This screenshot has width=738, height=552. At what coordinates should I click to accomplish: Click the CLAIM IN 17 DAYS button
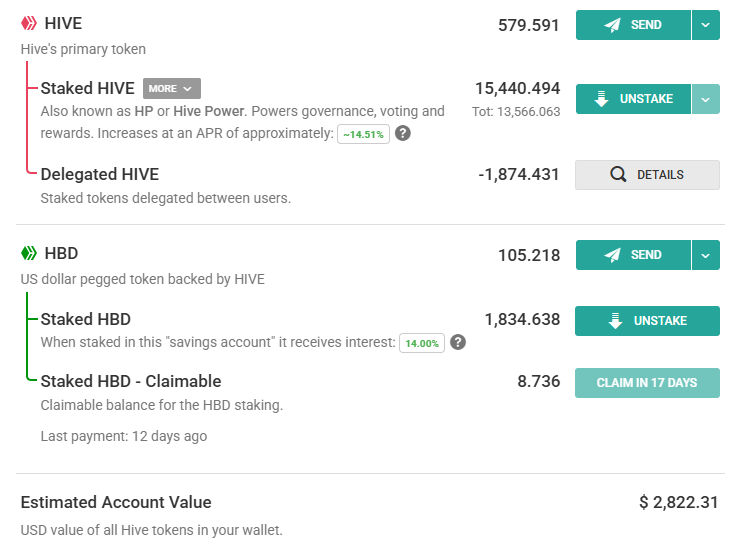[647, 383]
